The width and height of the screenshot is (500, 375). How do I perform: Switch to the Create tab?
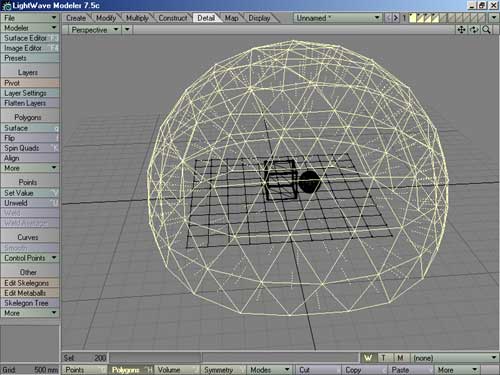[76, 18]
